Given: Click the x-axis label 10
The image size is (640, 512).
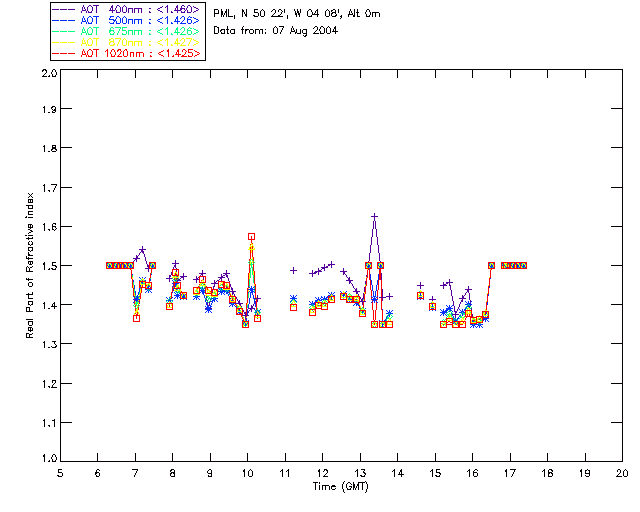Looking at the screenshot, I should [x=247, y=473].
